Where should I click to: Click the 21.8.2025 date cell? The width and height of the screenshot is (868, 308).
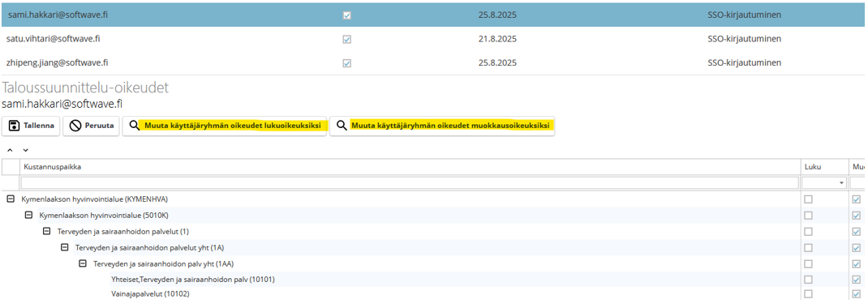(497, 39)
